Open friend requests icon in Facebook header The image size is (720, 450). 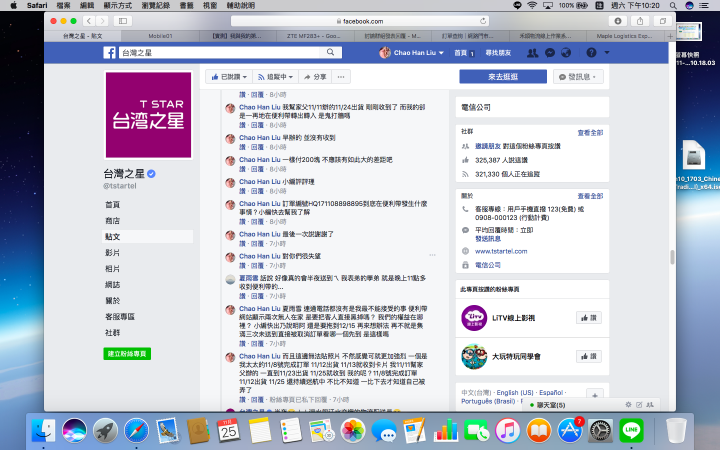coord(532,53)
